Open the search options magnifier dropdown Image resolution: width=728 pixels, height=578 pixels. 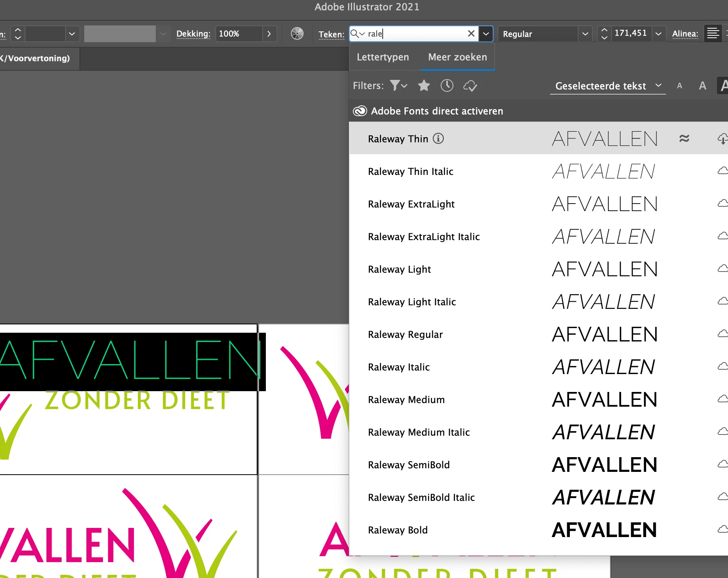pyautogui.click(x=358, y=34)
